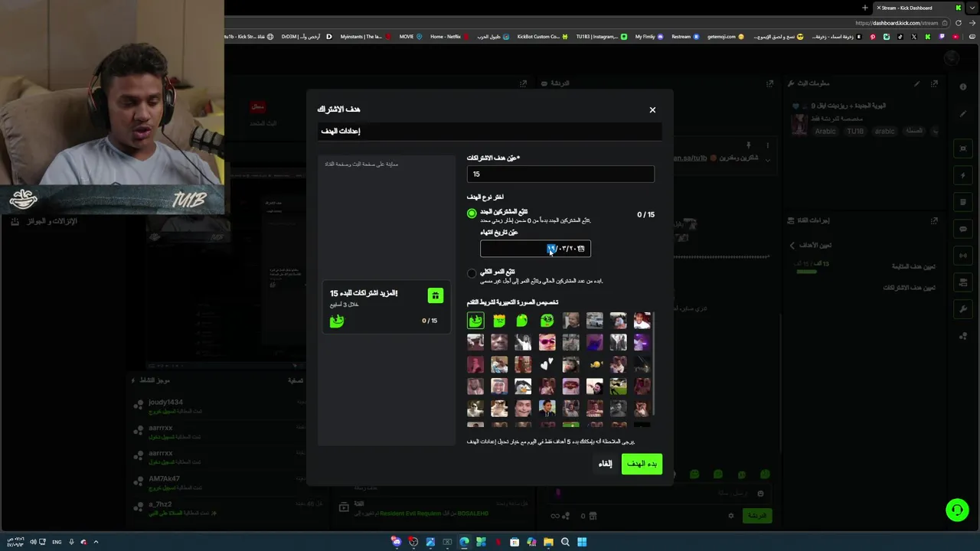980x551 pixels.
Task: Click the lightning icon in the right sidebar
Action: [x=963, y=175]
